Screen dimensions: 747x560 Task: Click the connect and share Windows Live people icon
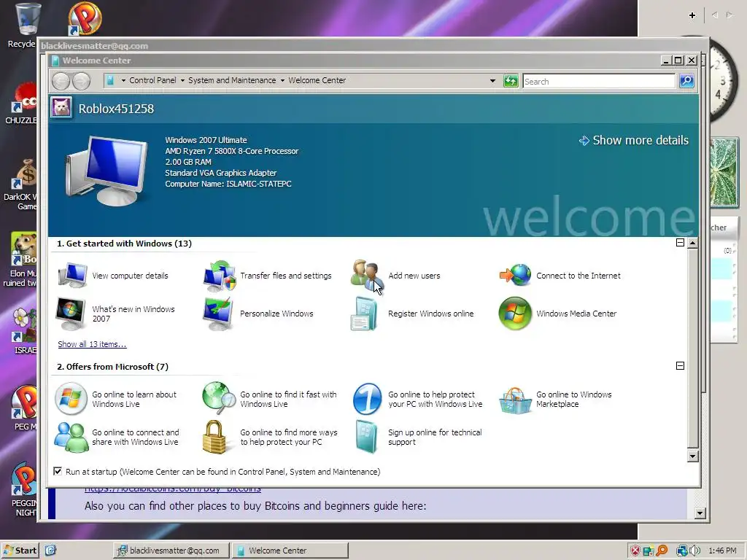(x=71, y=437)
